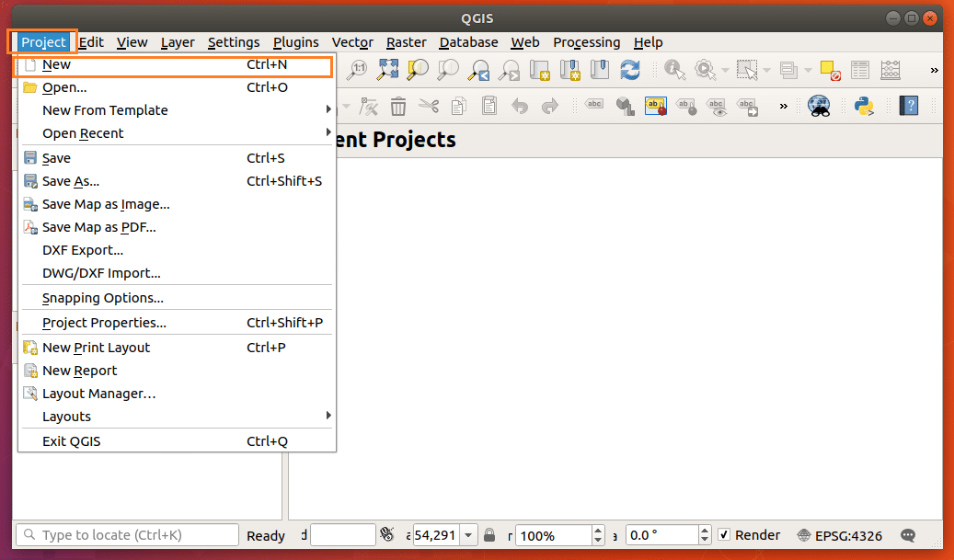The image size is (954, 560).
Task: Click the Run Feature Action gear icon
Action: click(706, 70)
